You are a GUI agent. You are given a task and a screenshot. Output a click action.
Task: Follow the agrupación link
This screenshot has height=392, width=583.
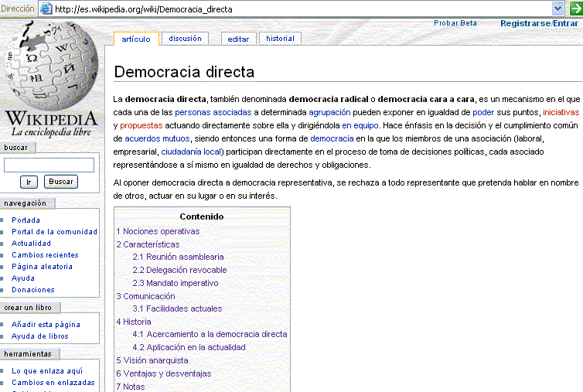[329, 112]
